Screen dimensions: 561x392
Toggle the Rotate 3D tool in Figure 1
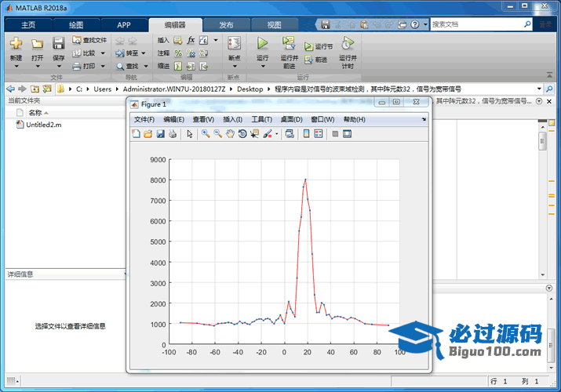pos(242,134)
